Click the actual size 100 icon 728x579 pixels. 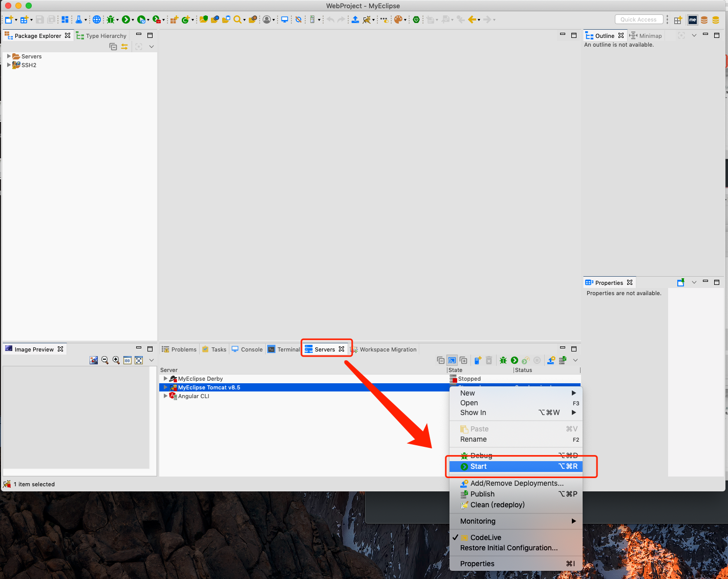tap(127, 360)
